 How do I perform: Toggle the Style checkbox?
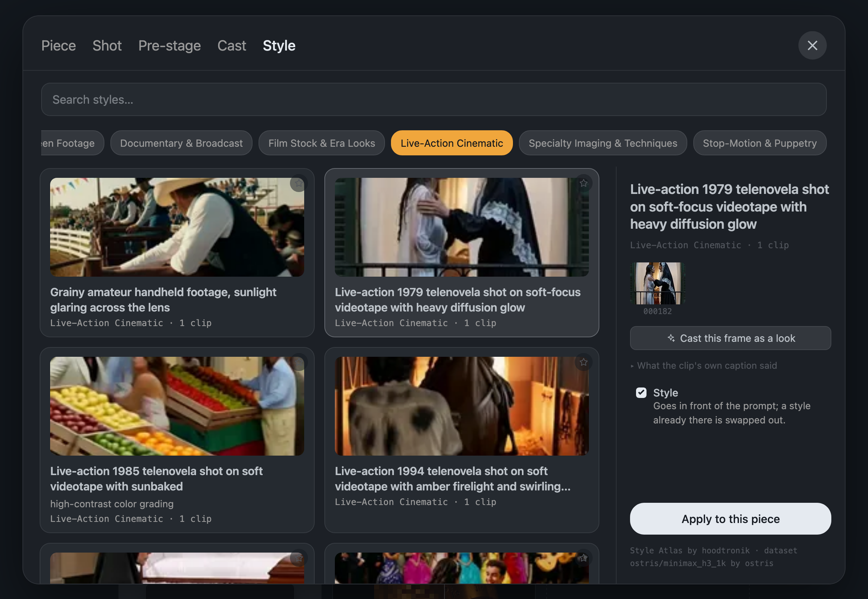click(x=641, y=393)
